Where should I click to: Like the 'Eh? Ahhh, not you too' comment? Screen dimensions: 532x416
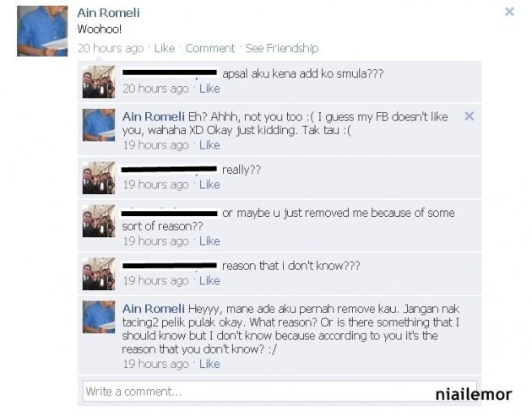[x=209, y=145]
